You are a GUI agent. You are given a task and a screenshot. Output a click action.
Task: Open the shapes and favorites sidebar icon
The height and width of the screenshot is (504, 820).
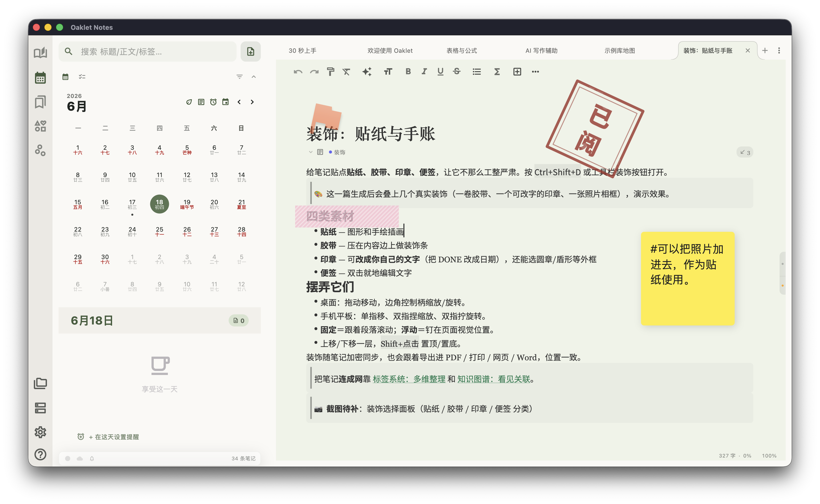[x=40, y=126]
